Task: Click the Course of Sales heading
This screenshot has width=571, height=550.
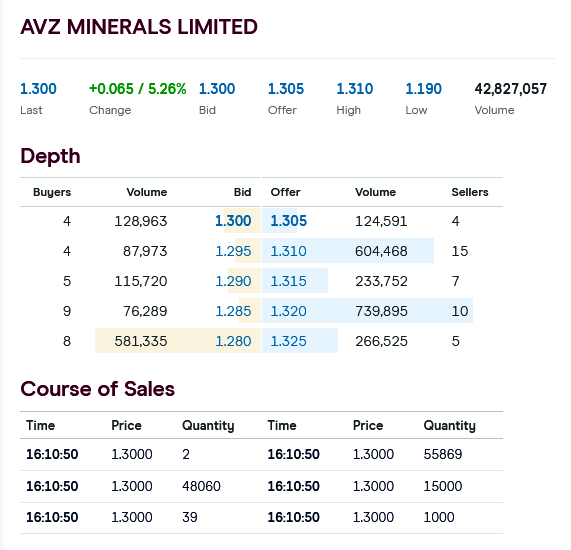Action: coord(98,389)
